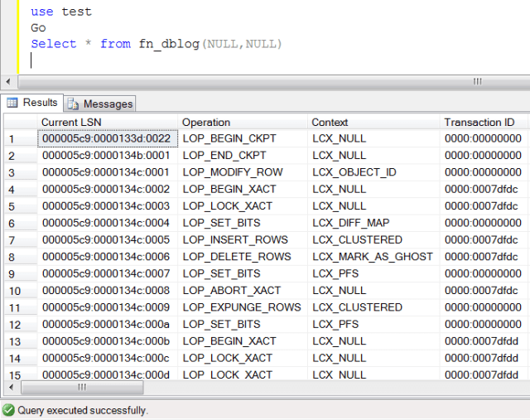
Task: Click the grid icon on Results tab
Action: pos(12,103)
